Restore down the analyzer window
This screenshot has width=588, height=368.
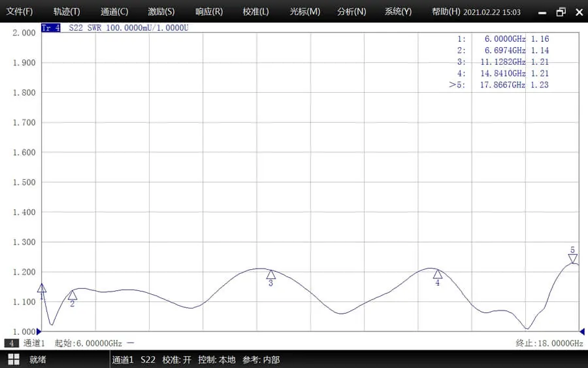point(561,12)
